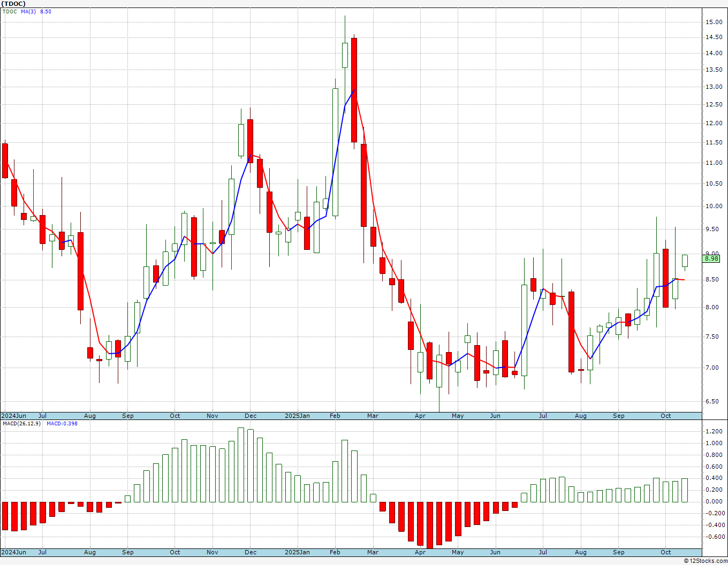Select the 0.400 MACD axis label
This screenshot has width=728, height=565.
(x=714, y=478)
